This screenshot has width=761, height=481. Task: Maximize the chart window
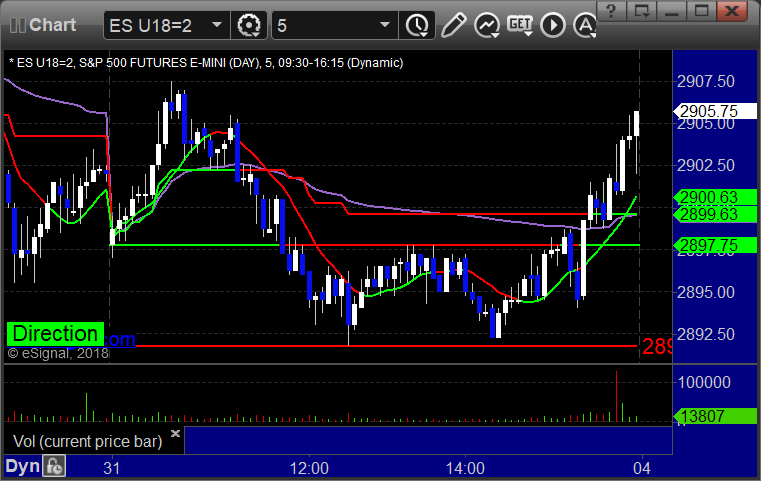pos(701,11)
